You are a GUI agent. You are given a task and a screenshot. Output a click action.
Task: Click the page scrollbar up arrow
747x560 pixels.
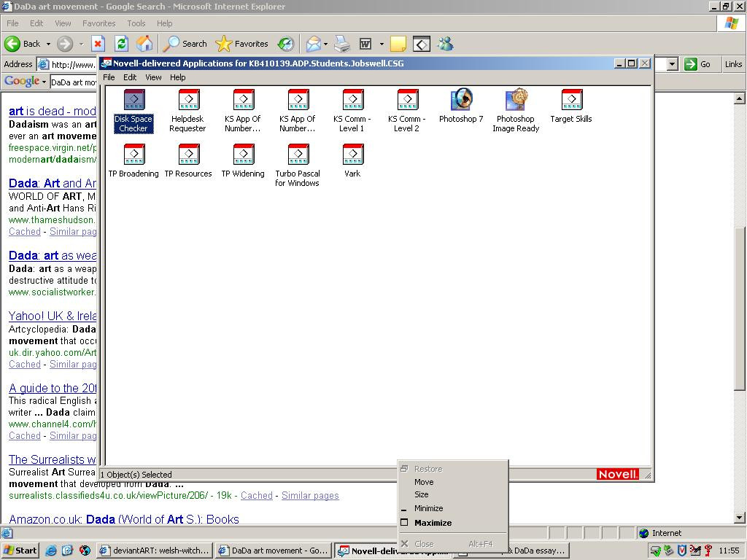point(739,98)
